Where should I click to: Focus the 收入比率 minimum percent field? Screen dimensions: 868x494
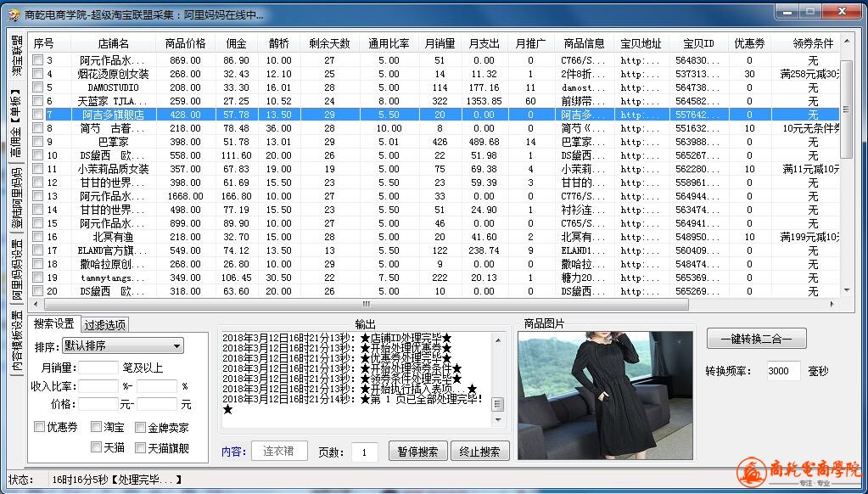pos(98,386)
